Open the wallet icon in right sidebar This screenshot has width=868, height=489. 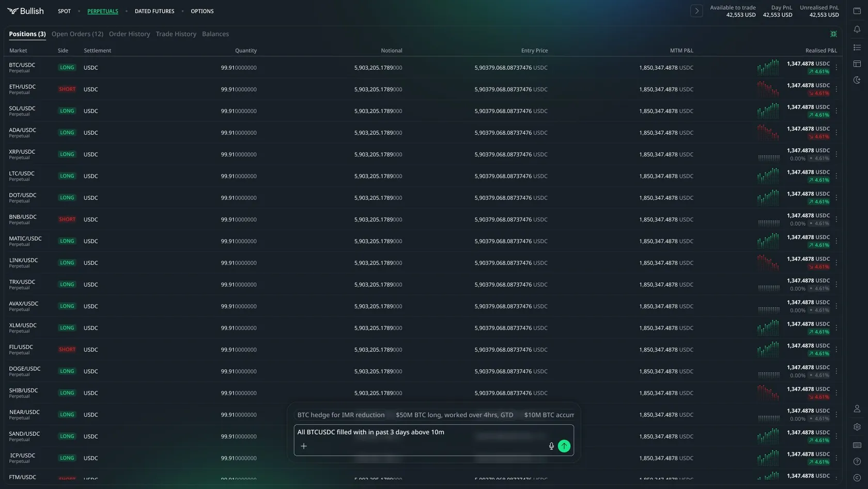tap(857, 11)
